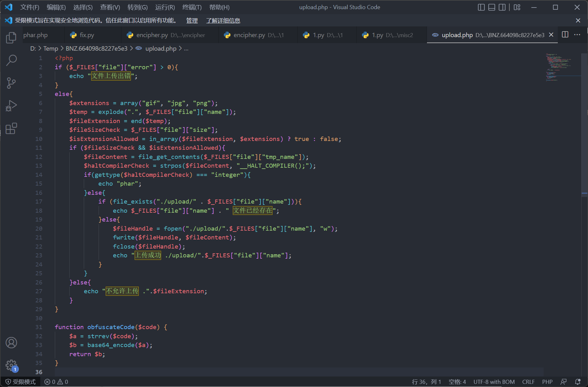Screen dimensions: 588x387
Task: Expand the Temp breadcrumb folder
Action: pyautogui.click(x=51, y=48)
